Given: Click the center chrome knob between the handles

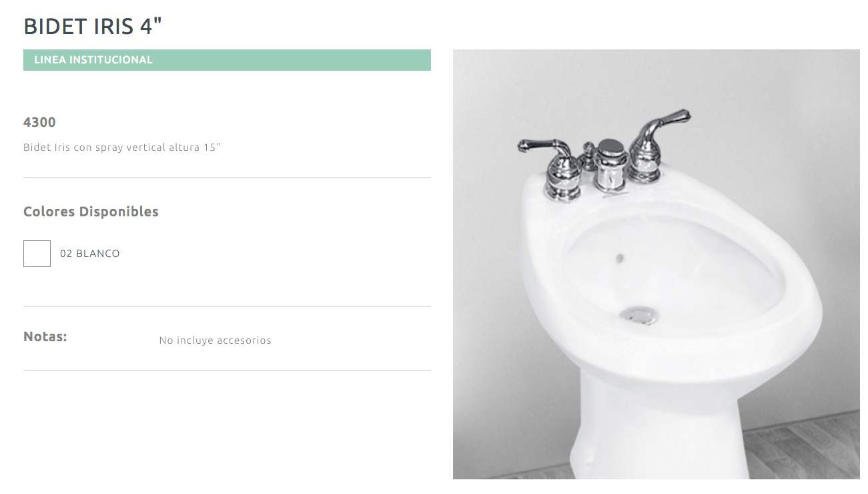Looking at the screenshot, I should (608, 164).
